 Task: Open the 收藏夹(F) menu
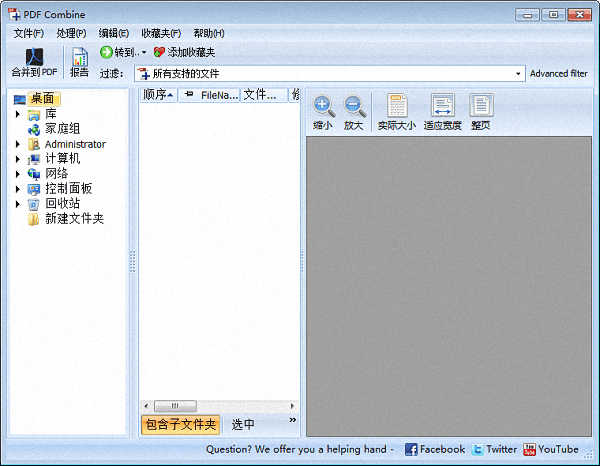pyautogui.click(x=161, y=33)
